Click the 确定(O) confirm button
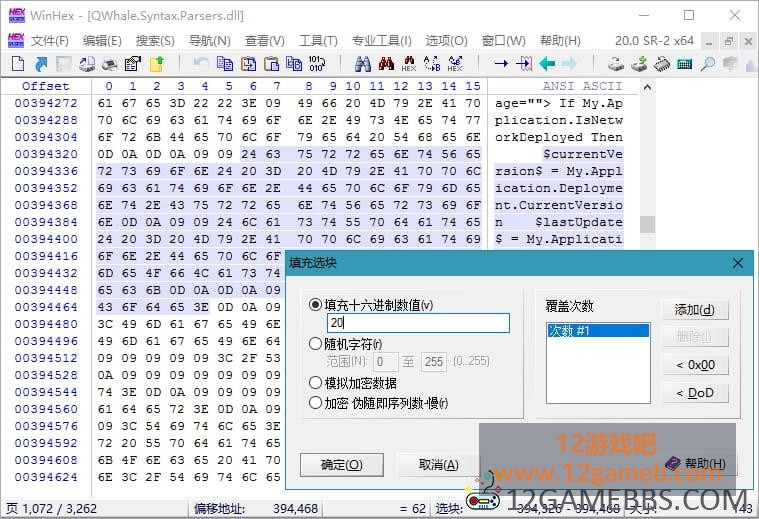 (x=342, y=465)
